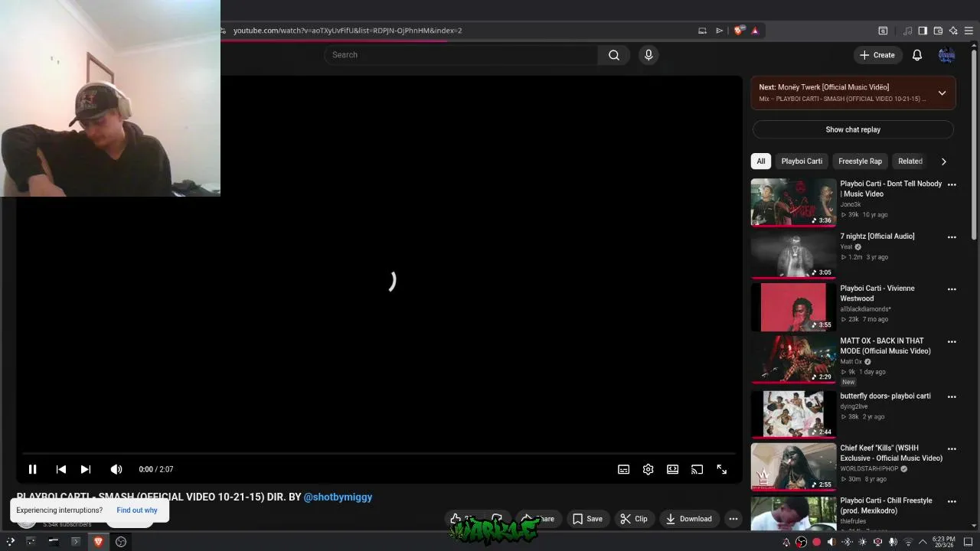Image resolution: width=980 pixels, height=551 pixels.
Task: Open butterfly doors- playboi carti title
Action: pyautogui.click(x=885, y=396)
